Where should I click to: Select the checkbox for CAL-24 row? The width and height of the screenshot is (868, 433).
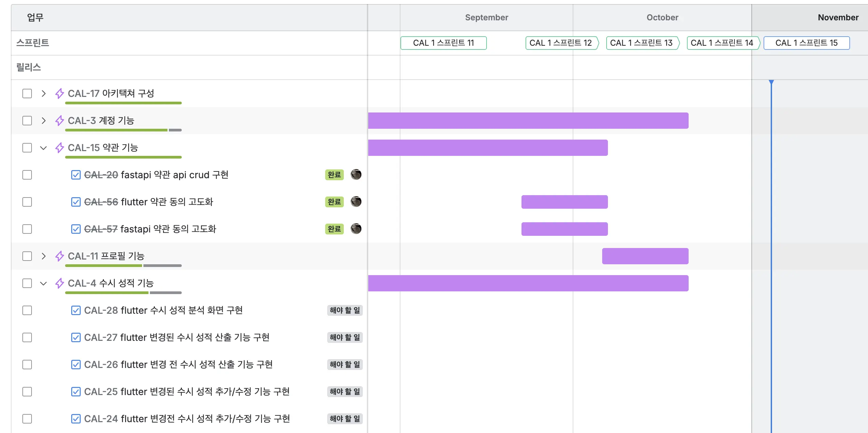click(27, 419)
